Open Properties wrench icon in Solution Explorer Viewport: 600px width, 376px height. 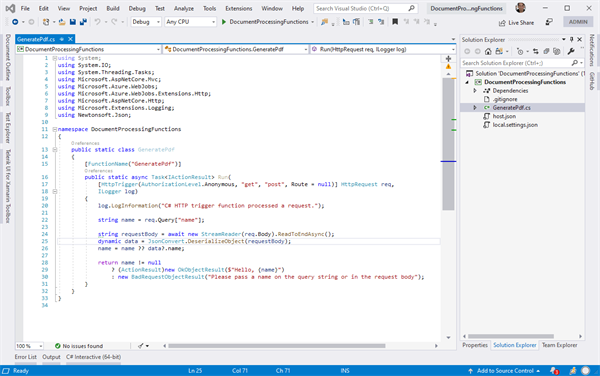571,51
